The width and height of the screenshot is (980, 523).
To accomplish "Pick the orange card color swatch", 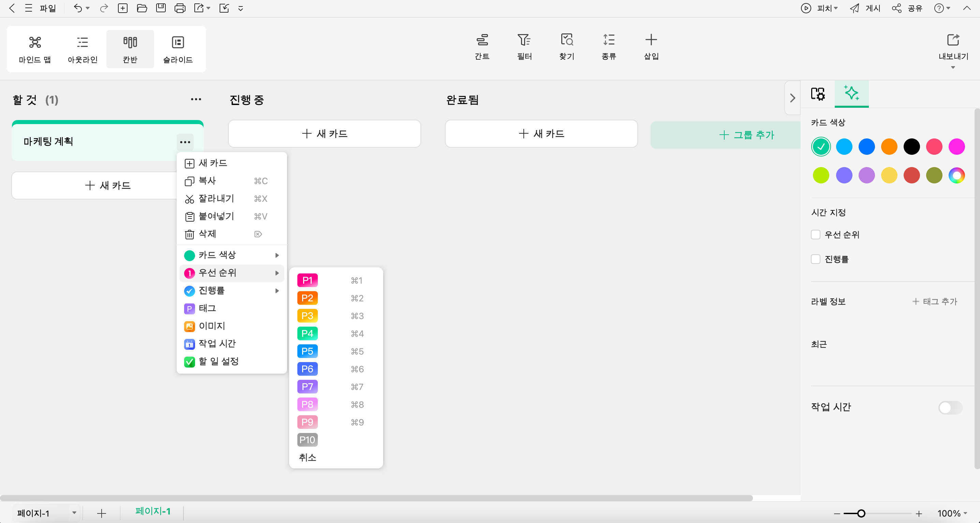I will click(x=889, y=147).
